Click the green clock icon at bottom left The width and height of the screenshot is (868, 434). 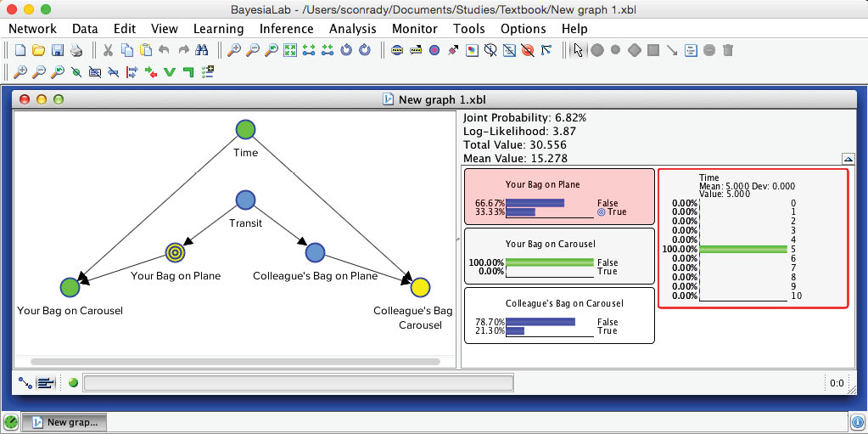[x=11, y=422]
